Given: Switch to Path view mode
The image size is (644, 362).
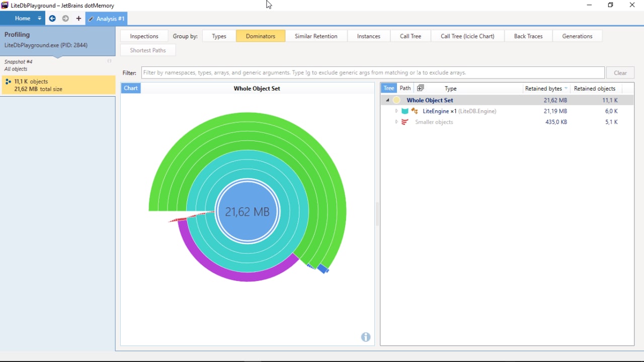Looking at the screenshot, I should pos(405,88).
